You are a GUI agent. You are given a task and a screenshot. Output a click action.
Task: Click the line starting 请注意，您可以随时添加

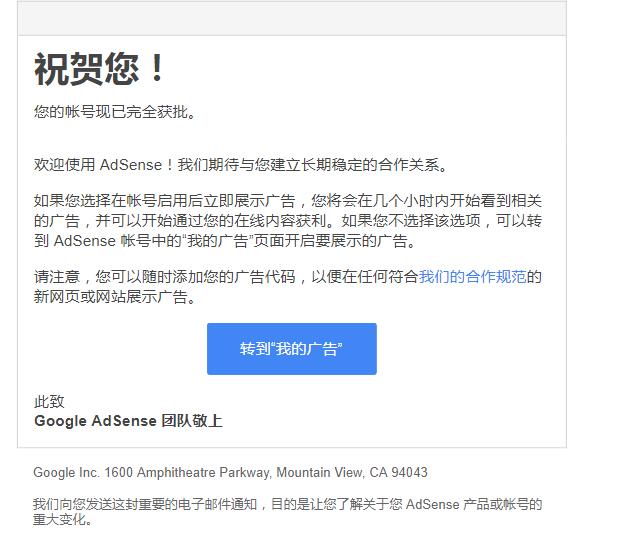pyautogui.click(x=287, y=277)
